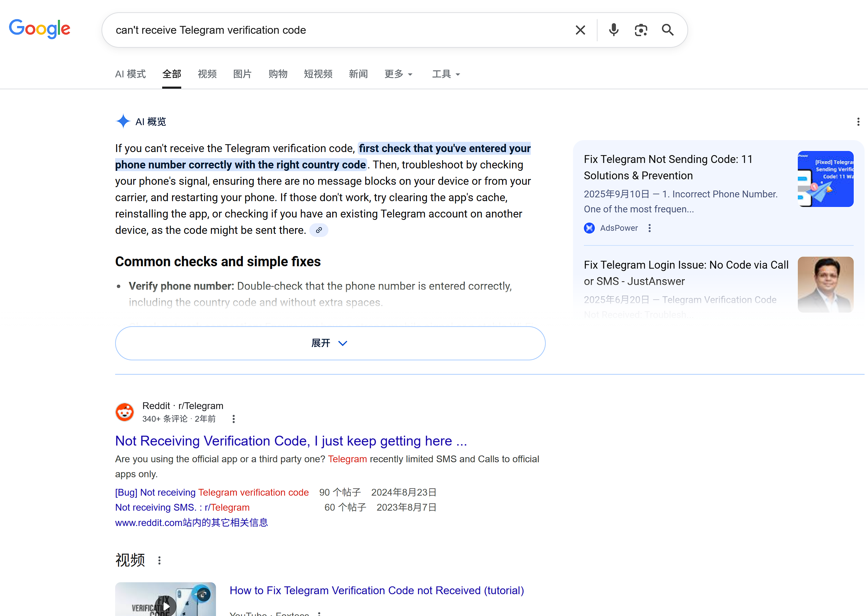The height and width of the screenshot is (616, 868).
Task: Open the Google logo homepage
Action: (x=40, y=29)
